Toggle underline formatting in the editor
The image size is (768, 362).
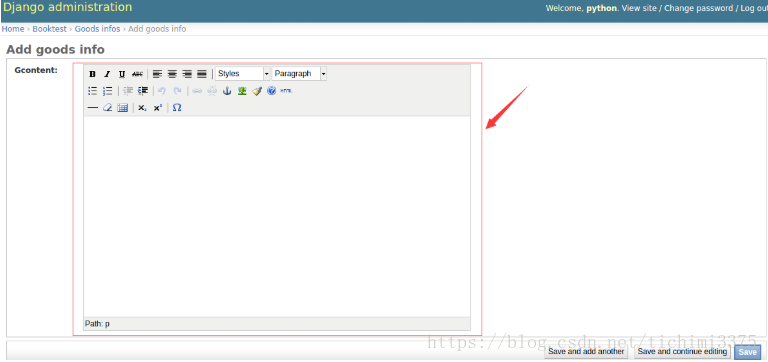tap(122, 74)
